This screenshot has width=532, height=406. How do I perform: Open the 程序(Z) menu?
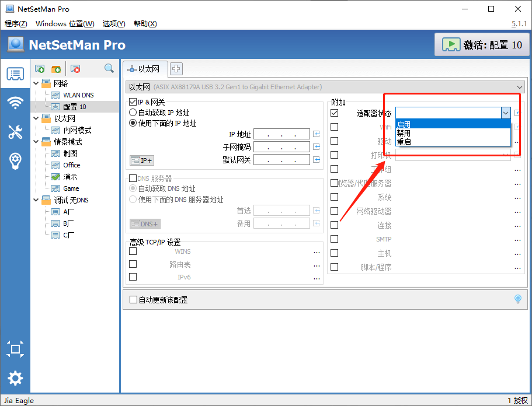[x=16, y=24]
